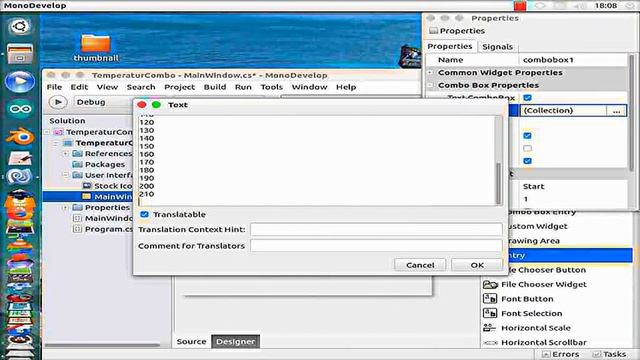Expand the References tree node
640x360 pixels.
pyautogui.click(x=66, y=153)
